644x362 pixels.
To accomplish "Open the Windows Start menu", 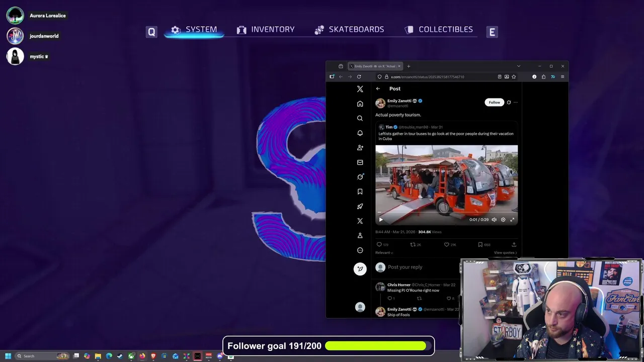I will pos(8,356).
